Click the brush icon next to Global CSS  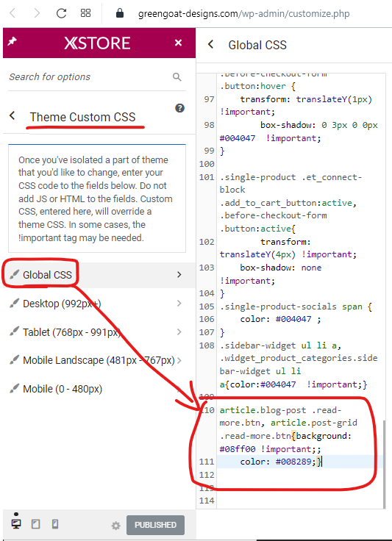(x=14, y=275)
